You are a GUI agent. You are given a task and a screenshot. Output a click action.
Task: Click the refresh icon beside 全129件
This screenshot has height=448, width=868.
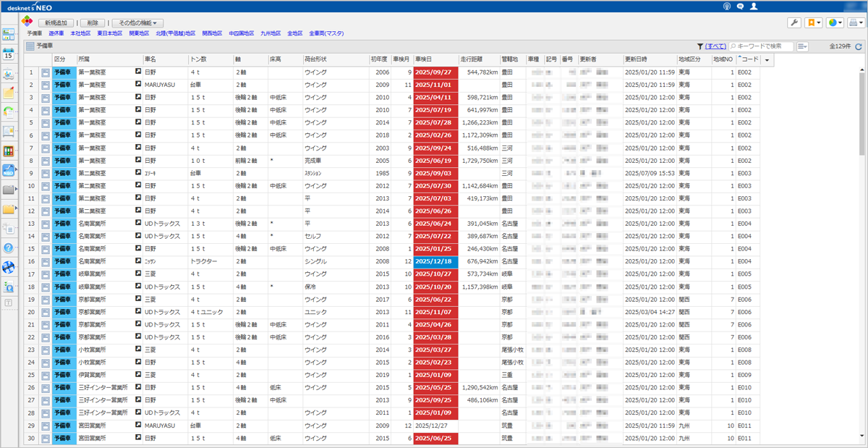859,46
